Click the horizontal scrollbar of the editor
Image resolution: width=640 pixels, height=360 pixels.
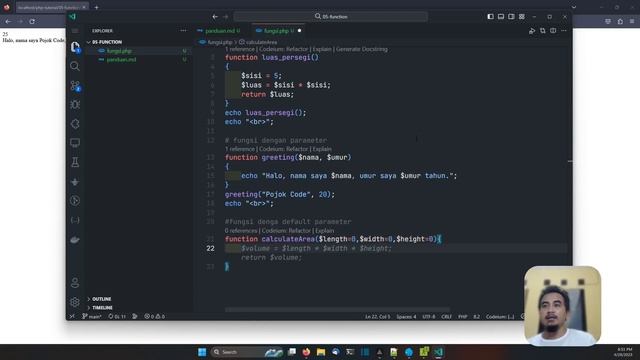point(337,310)
